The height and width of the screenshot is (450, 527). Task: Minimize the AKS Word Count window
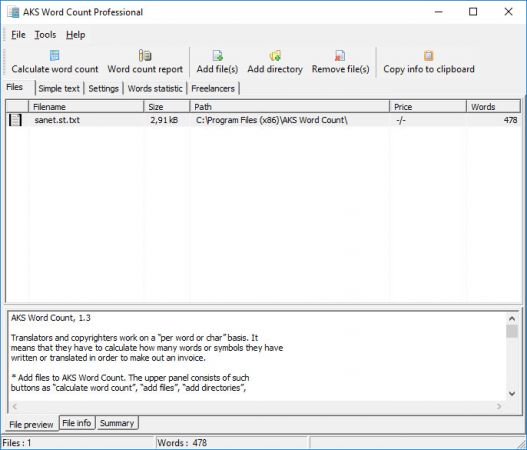tap(438, 12)
